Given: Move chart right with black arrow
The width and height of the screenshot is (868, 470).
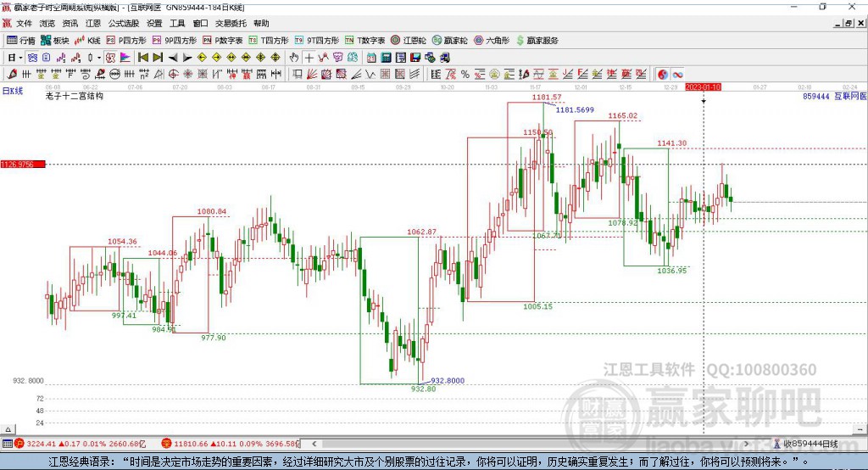Looking at the screenshot, I should (187, 58).
